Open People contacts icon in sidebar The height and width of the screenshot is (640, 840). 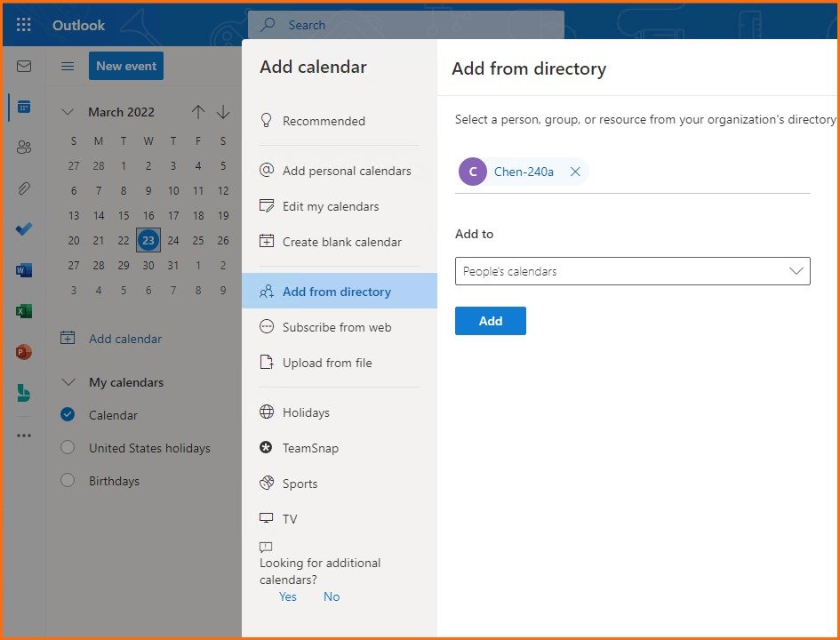(x=24, y=148)
